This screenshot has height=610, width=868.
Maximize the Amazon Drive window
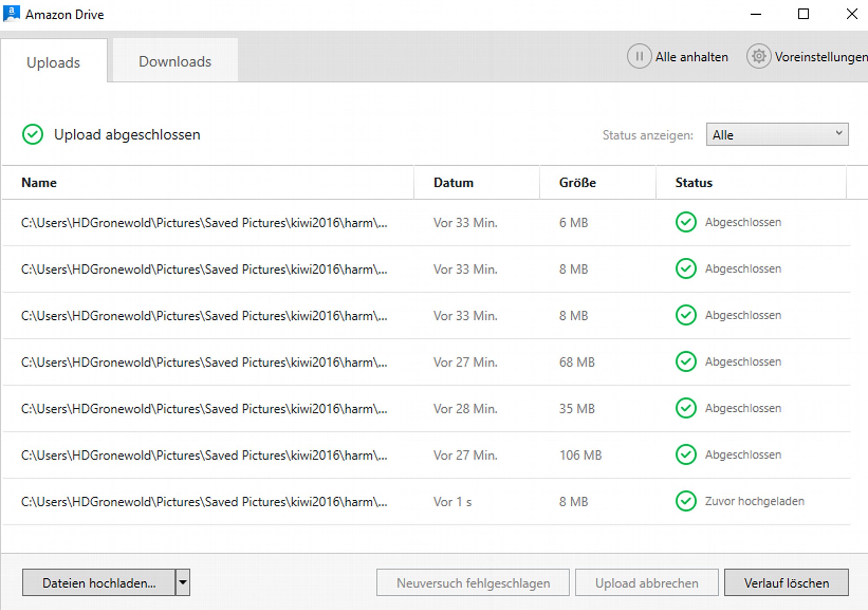click(803, 14)
